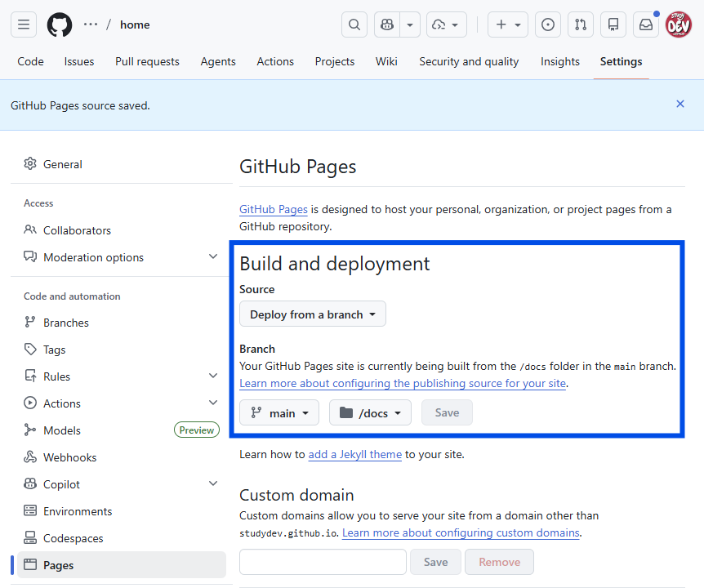Open 'Learn more about configuring custom domains' link

461,532
